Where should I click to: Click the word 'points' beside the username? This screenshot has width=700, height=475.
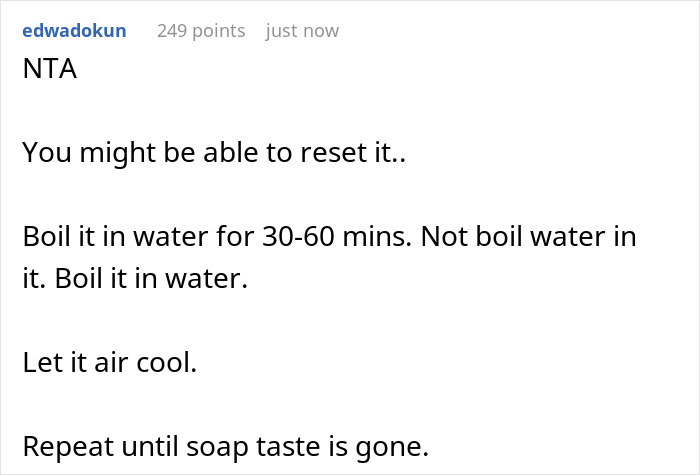tap(218, 31)
